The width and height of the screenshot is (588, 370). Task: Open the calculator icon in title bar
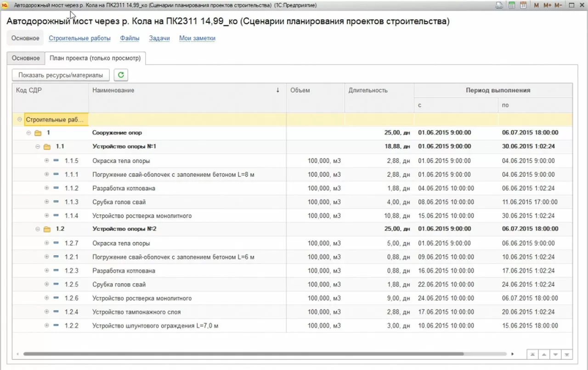pos(511,6)
